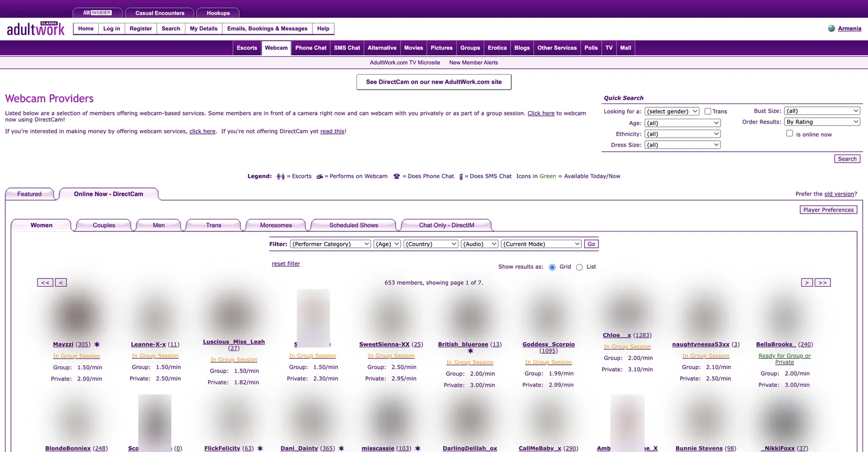Select the List results radio button
The image size is (868, 452).
coord(579,267)
